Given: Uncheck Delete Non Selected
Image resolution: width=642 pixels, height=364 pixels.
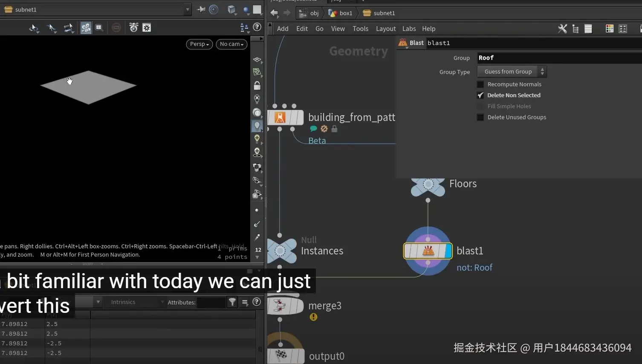Looking at the screenshot, I should pos(480,95).
